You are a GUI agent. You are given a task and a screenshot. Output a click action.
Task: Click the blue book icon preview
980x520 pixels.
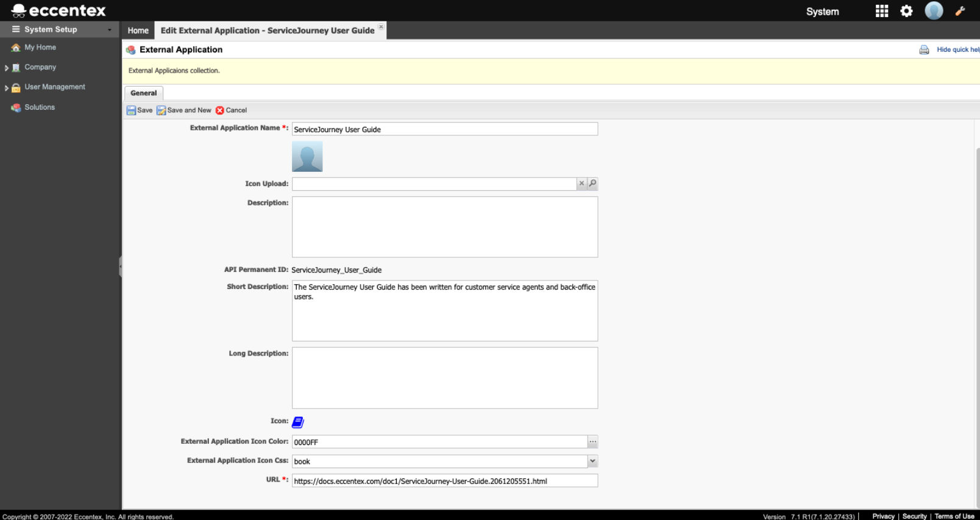coord(298,422)
